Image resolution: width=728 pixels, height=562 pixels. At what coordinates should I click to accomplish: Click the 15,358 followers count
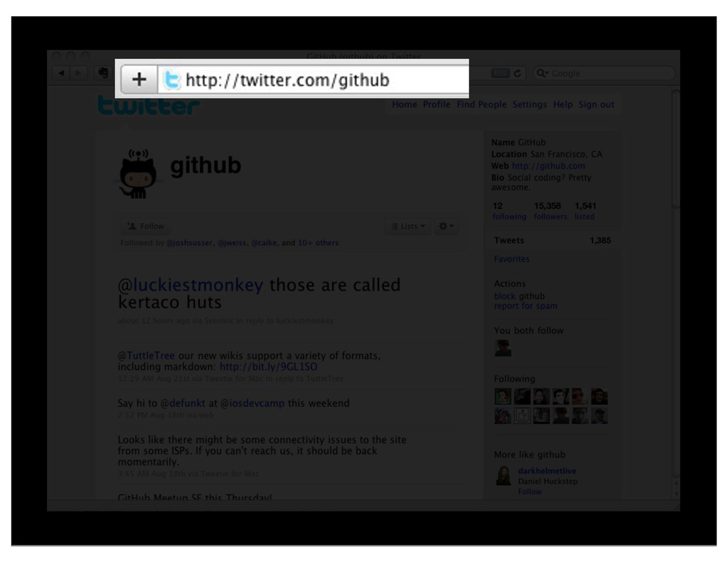(550, 211)
